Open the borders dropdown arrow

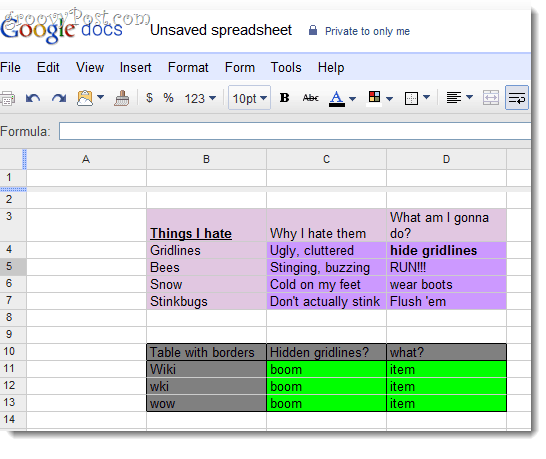pos(427,97)
